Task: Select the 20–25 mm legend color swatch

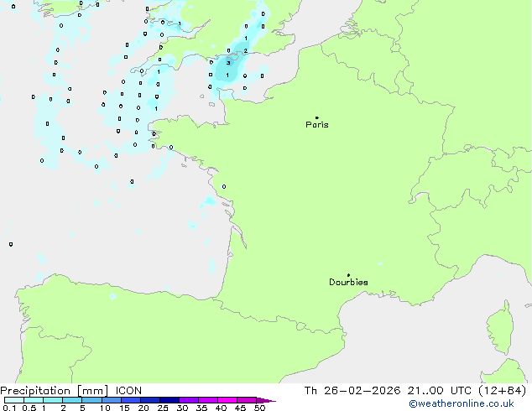Action: 150,400
